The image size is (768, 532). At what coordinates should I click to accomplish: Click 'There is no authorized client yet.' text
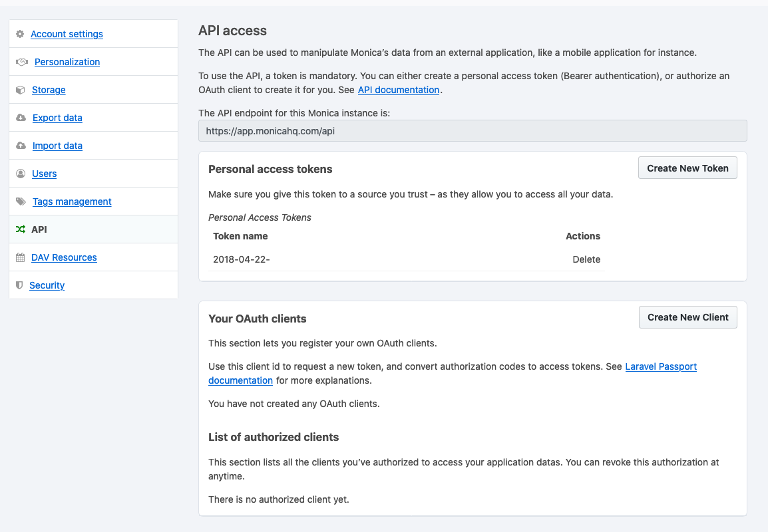(x=279, y=499)
